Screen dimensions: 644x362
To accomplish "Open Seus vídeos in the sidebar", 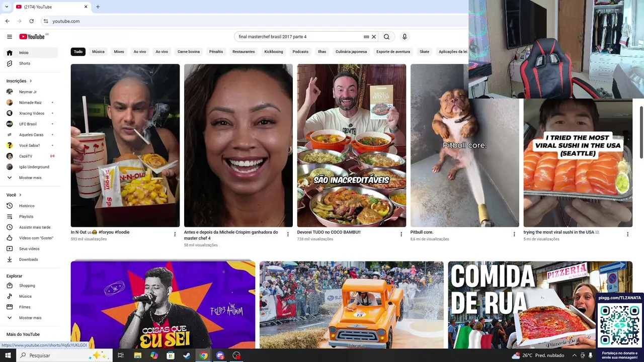I will [31, 249].
